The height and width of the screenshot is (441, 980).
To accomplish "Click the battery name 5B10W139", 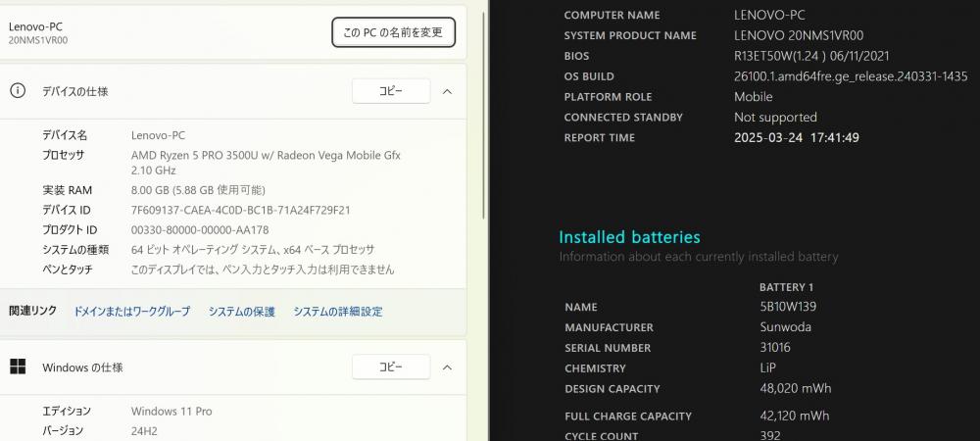I will point(788,307).
